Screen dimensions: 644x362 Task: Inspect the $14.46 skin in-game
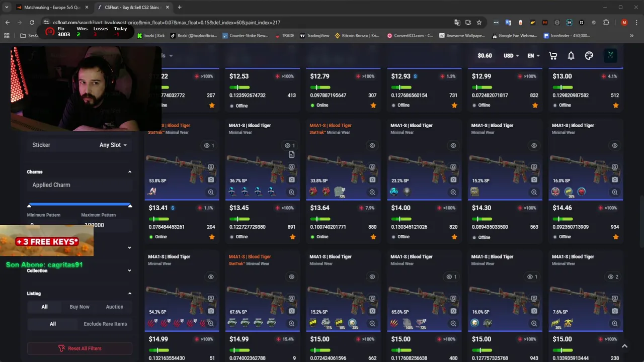click(615, 167)
